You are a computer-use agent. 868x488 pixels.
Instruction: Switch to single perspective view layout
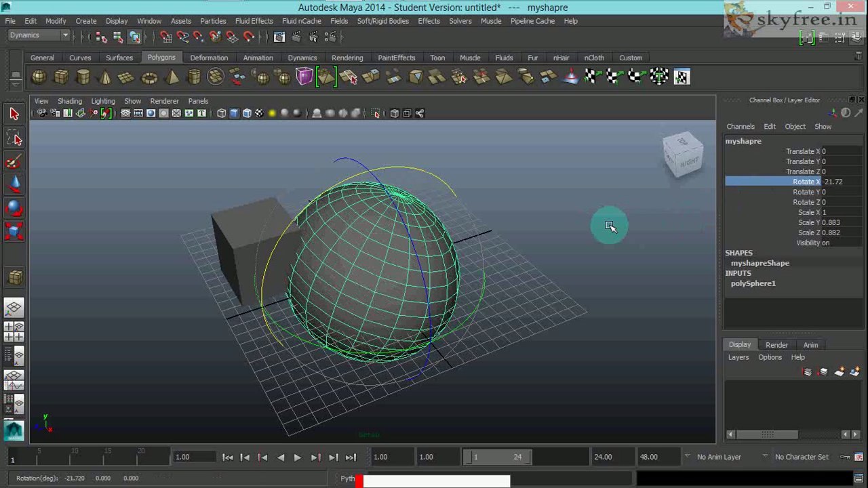(14, 309)
